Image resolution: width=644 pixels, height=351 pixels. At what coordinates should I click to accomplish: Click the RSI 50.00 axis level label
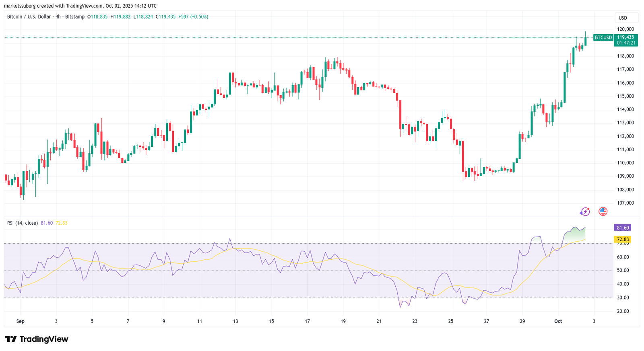(623, 270)
